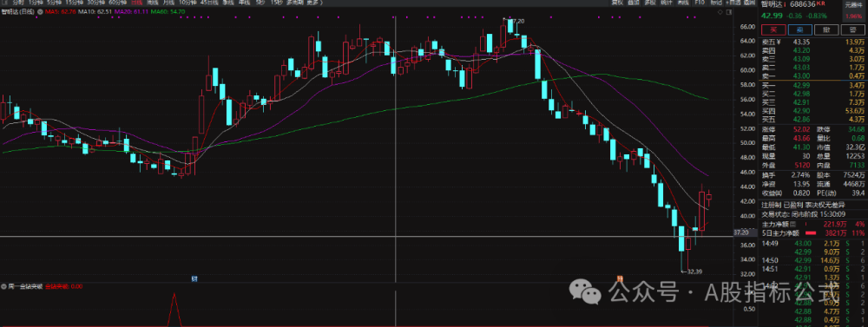Click the 多股 multi-stock toolbar button
This screenshot has height=327, width=868.
(x=650, y=3)
